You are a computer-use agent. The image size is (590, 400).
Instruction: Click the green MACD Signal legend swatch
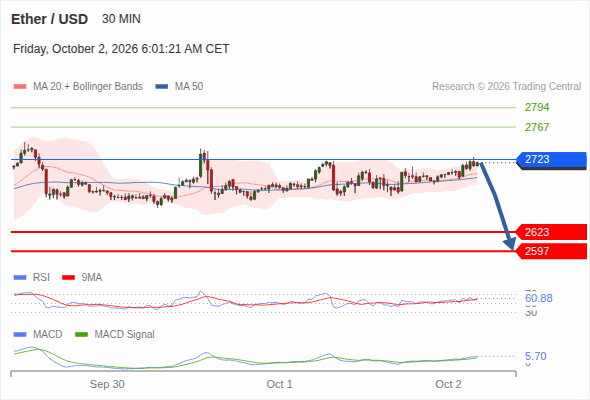81,335
